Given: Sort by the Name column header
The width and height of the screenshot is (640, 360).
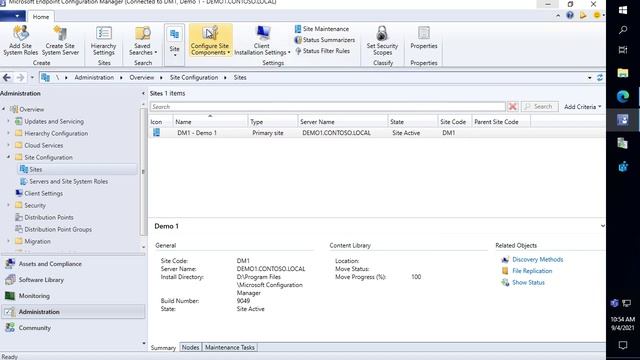Looking at the screenshot, I should [210, 122].
